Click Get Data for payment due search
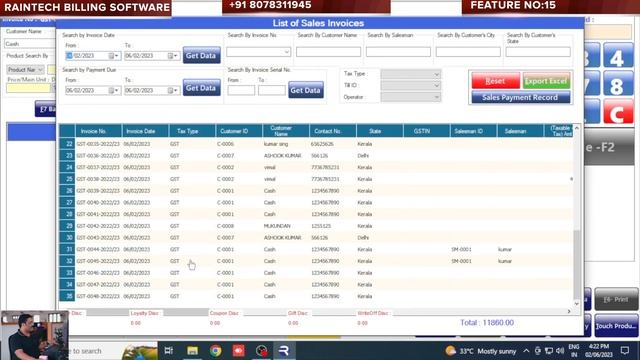Screen dimensions: 640x360 pos(201,88)
